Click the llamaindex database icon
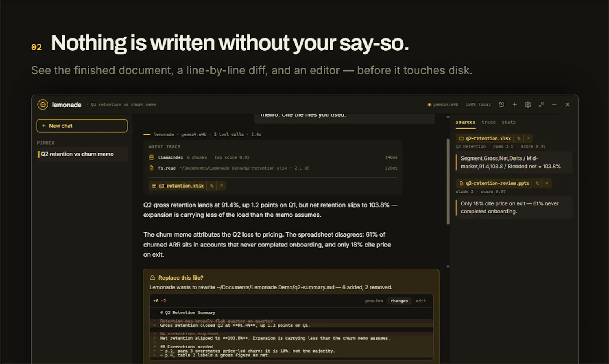The height and width of the screenshot is (364, 609). [151, 157]
